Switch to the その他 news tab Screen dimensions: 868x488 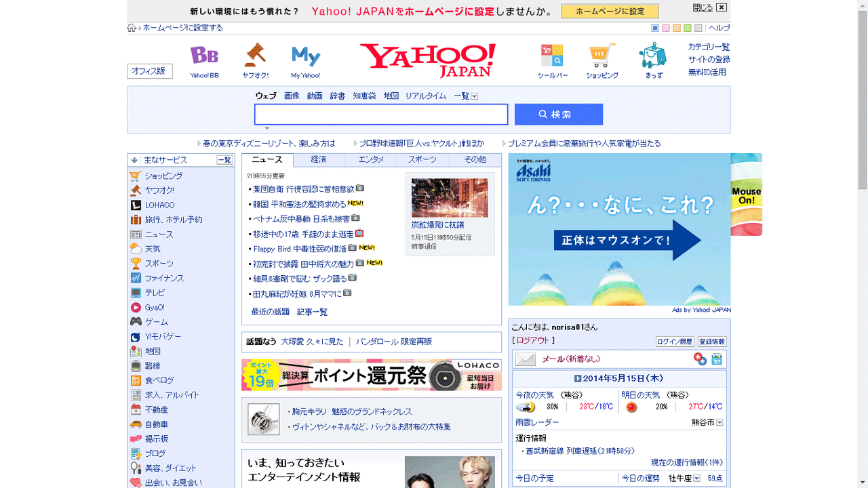[x=475, y=160]
